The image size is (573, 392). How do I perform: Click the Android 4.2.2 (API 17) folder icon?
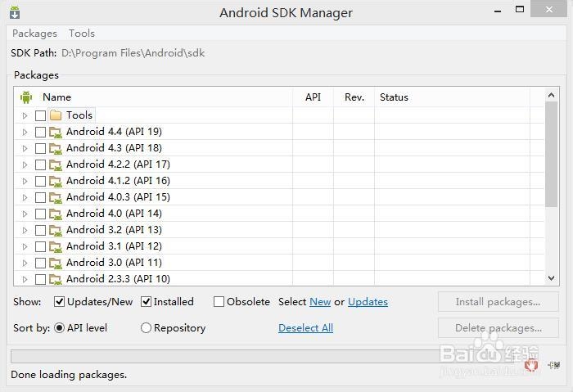coord(56,164)
